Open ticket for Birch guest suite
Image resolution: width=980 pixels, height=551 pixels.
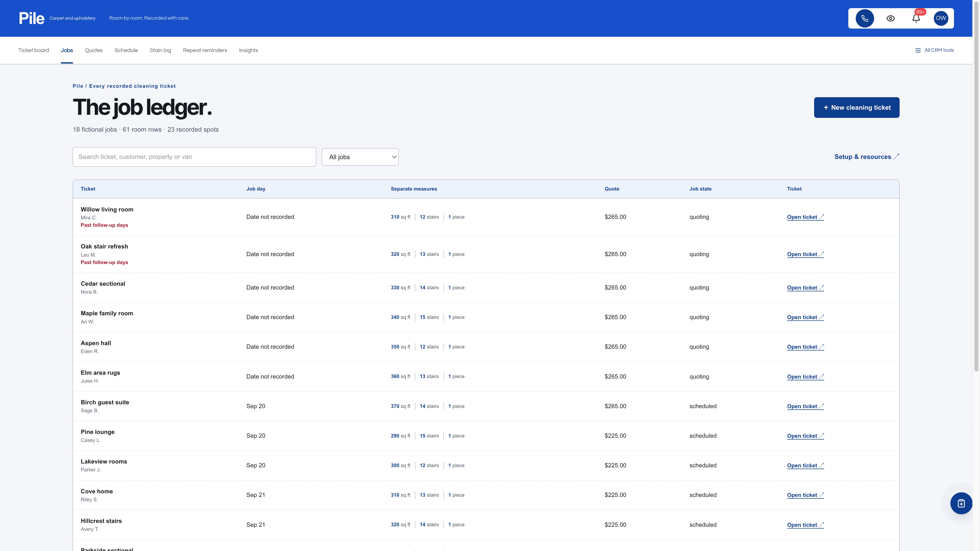click(x=805, y=406)
